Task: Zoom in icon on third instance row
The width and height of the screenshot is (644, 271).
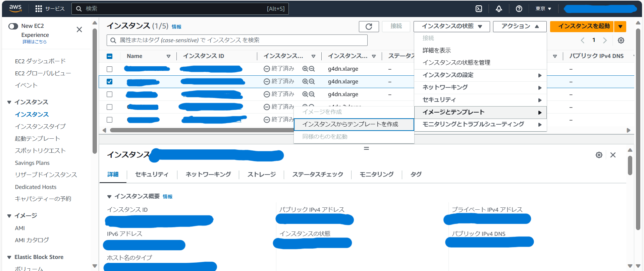Action: pyautogui.click(x=305, y=94)
